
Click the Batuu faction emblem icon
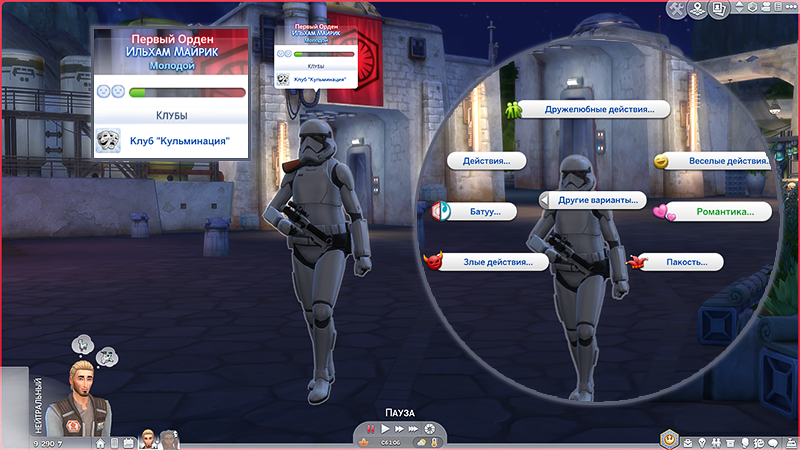[441, 211]
